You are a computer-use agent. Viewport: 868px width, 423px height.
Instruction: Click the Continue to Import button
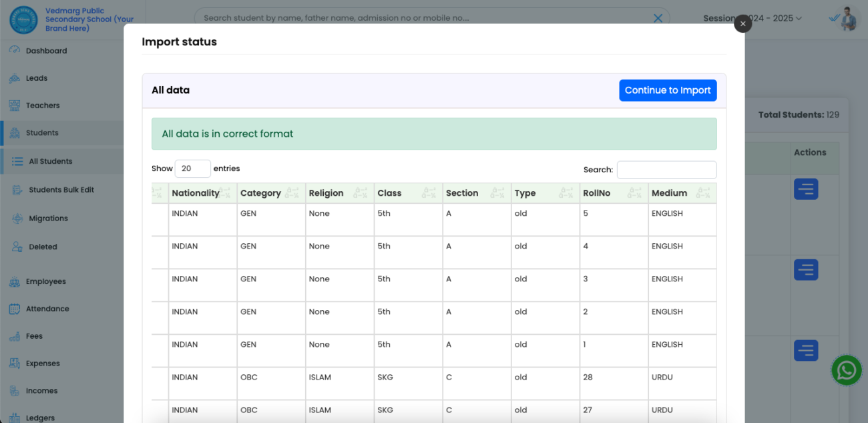coord(668,90)
